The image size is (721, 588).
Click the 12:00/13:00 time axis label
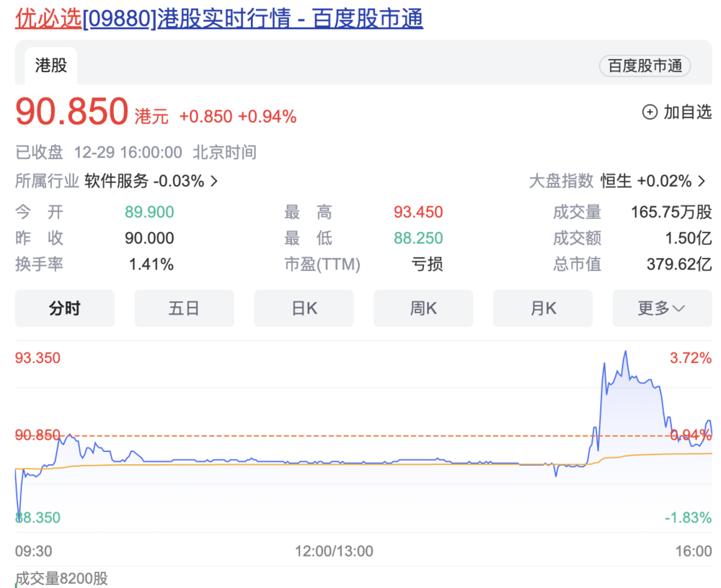pos(334,551)
